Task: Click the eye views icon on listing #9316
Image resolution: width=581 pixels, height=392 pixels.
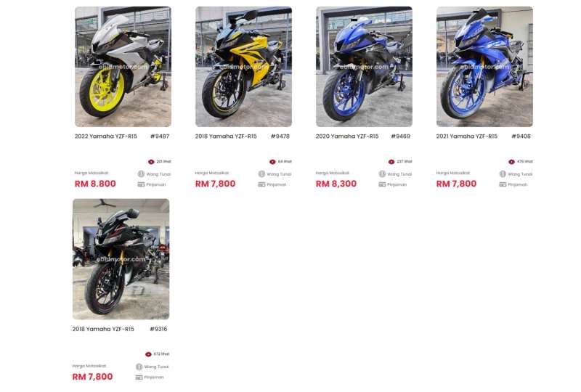Action: [148, 354]
